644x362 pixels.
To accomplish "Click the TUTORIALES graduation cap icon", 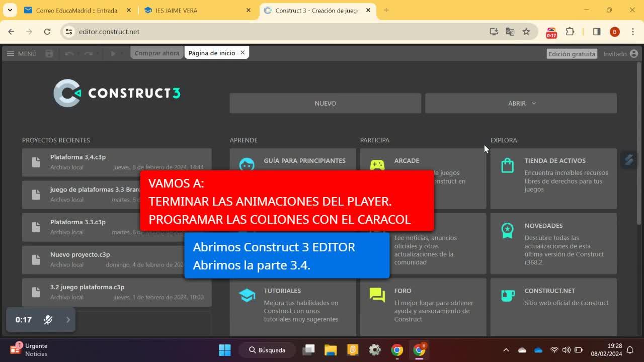I will [247, 296].
